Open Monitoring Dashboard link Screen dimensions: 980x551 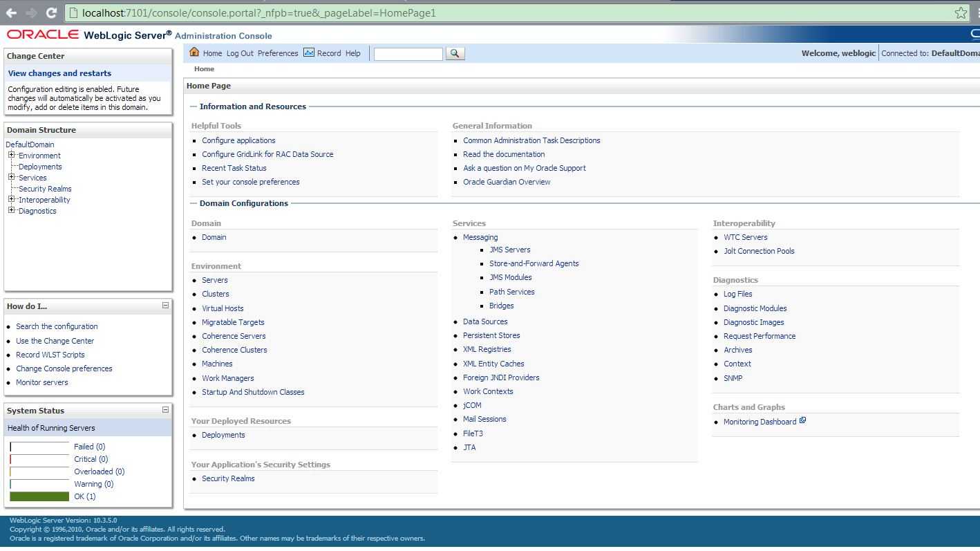click(x=760, y=422)
